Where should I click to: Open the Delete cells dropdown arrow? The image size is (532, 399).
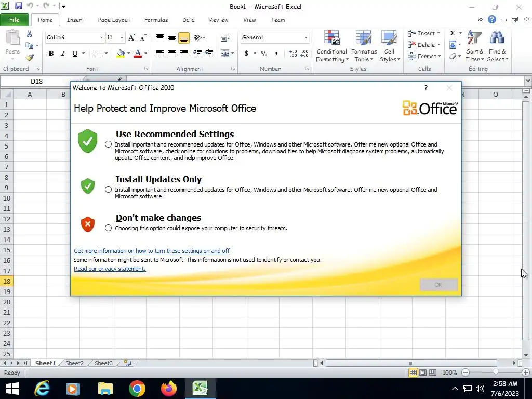(438, 45)
